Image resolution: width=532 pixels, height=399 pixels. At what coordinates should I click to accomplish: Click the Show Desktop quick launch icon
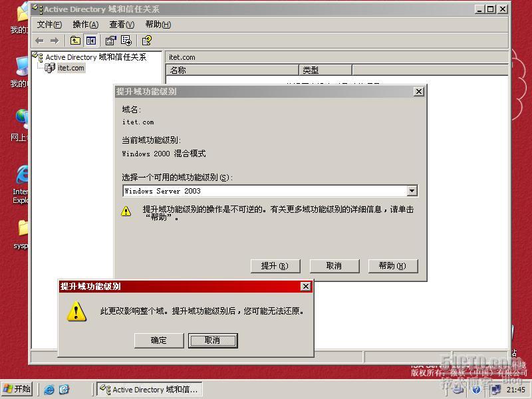pyautogui.click(x=64, y=390)
